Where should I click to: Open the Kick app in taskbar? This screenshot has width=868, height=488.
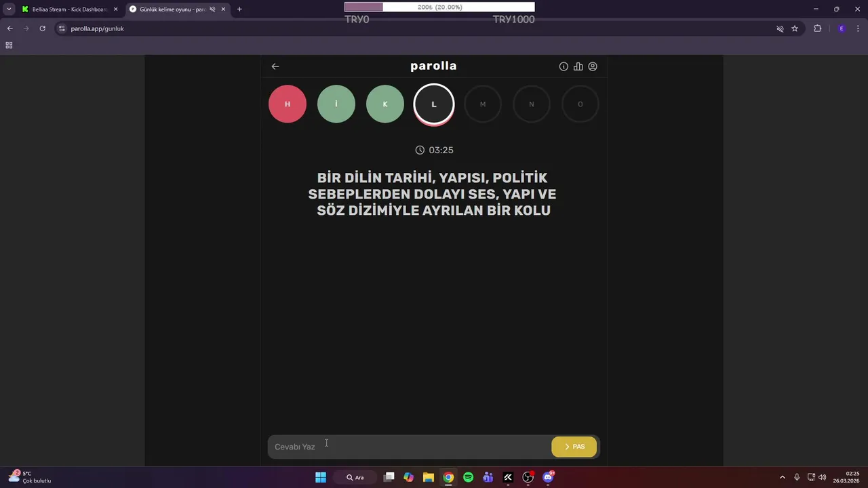point(508,477)
